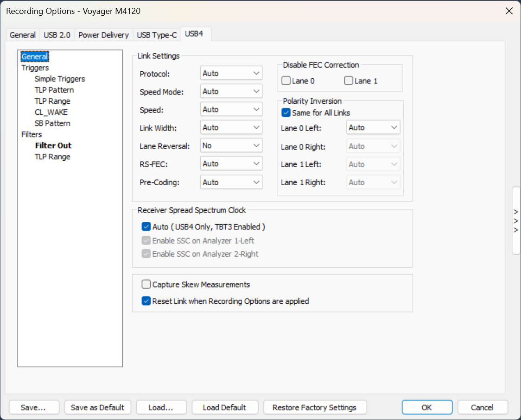Click Restore Factory Settings
The image size is (521, 420).
[315, 407]
